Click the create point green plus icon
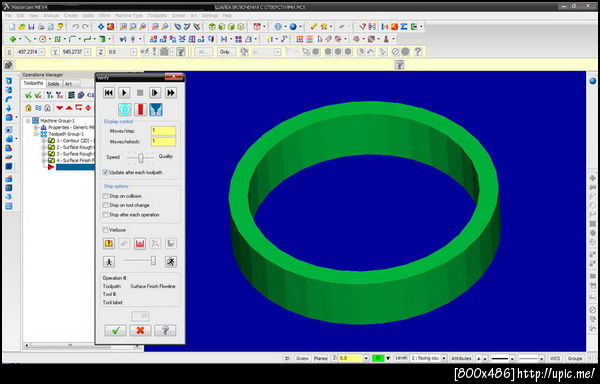 (x=13, y=39)
